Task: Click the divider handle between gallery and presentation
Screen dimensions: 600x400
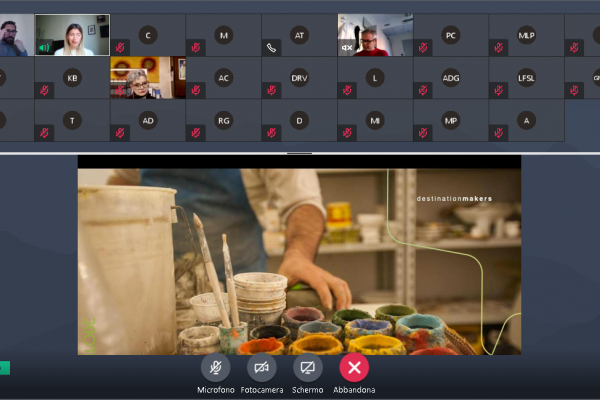Action: [299, 153]
